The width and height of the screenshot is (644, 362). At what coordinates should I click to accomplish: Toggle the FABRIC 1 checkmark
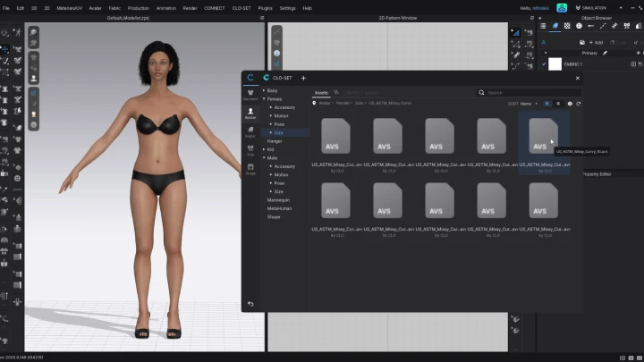click(544, 64)
